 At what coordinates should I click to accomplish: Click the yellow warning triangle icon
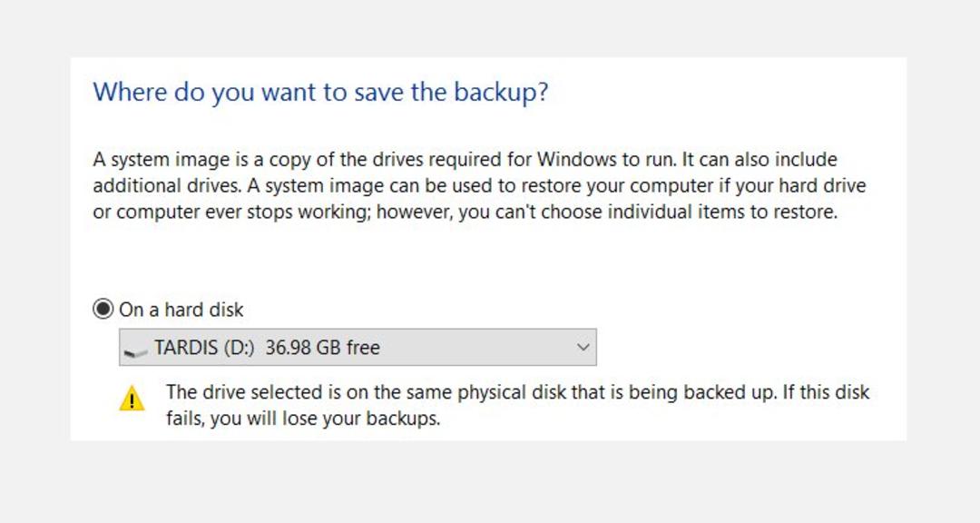click(132, 399)
